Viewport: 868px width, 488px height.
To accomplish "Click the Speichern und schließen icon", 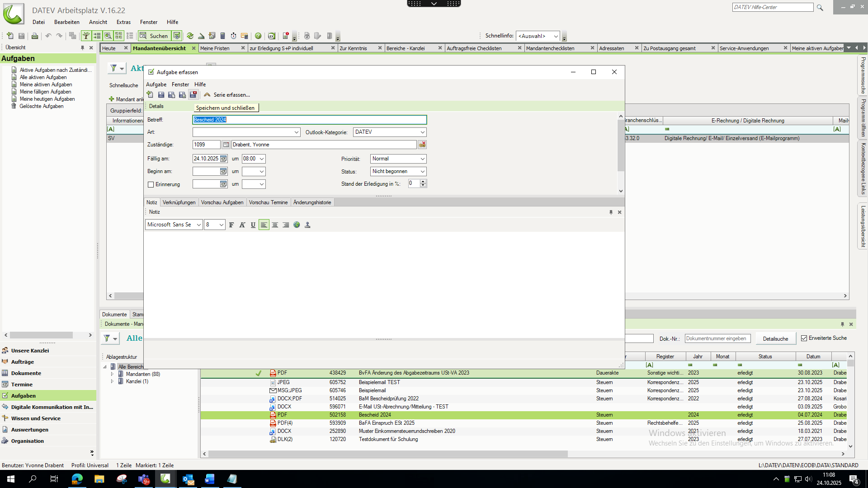I will click(193, 94).
